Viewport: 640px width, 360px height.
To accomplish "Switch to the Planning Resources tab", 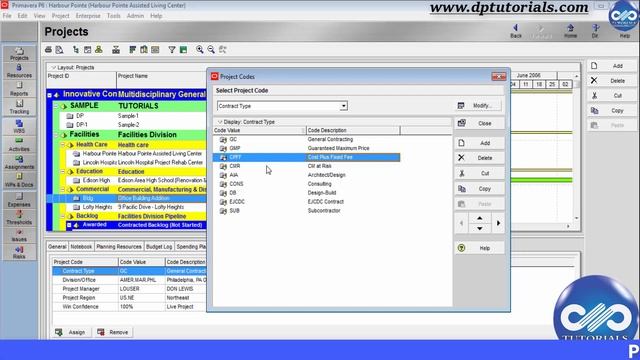I will point(119,247).
